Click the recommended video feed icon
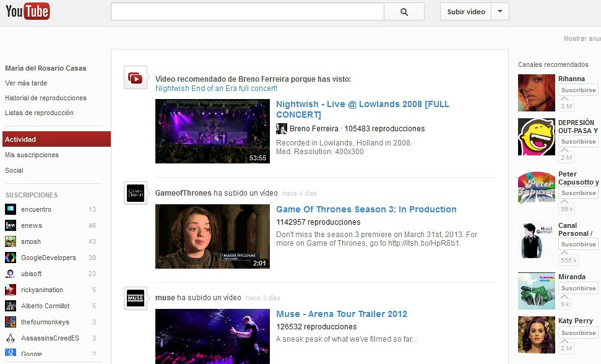The height and width of the screenshot is (364, 601). coord(136,78)
